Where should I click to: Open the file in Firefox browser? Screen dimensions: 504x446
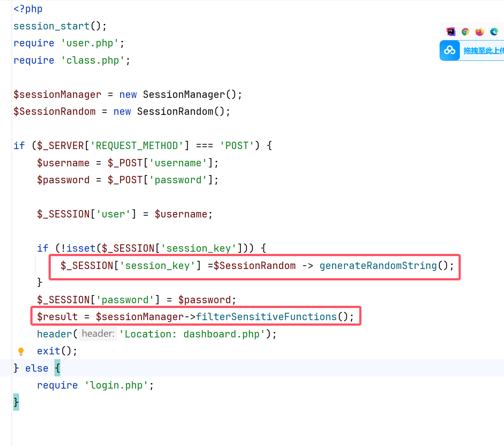click(480, 32)
